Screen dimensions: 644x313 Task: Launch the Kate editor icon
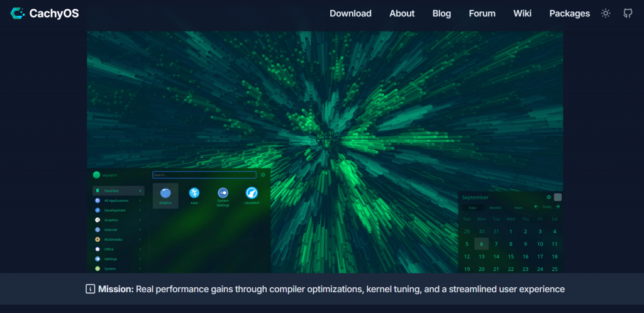194,193
